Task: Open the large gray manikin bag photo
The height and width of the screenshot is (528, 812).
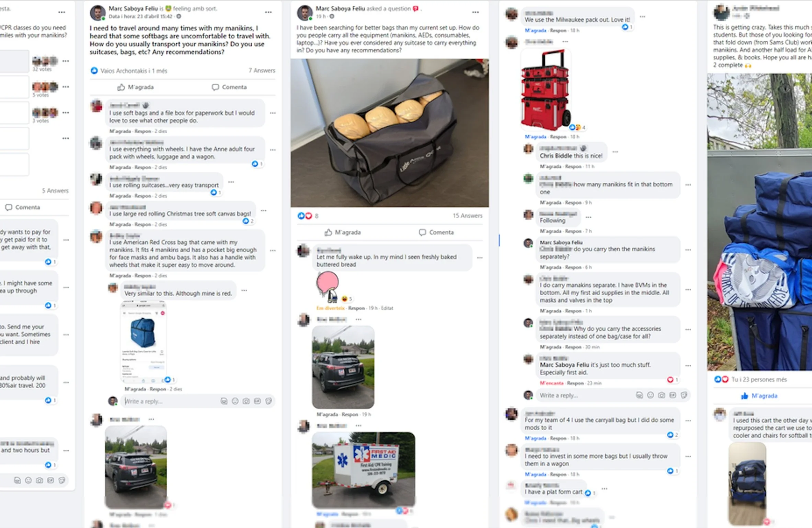Action: (x=390, y=133)
